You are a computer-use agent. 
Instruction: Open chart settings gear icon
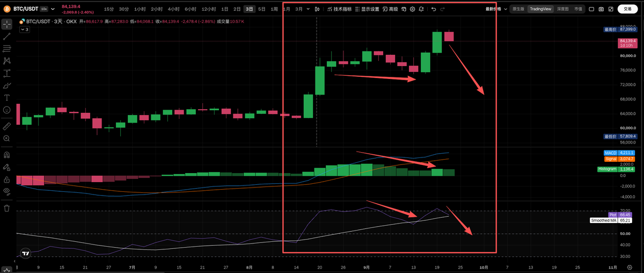(412, 9)
